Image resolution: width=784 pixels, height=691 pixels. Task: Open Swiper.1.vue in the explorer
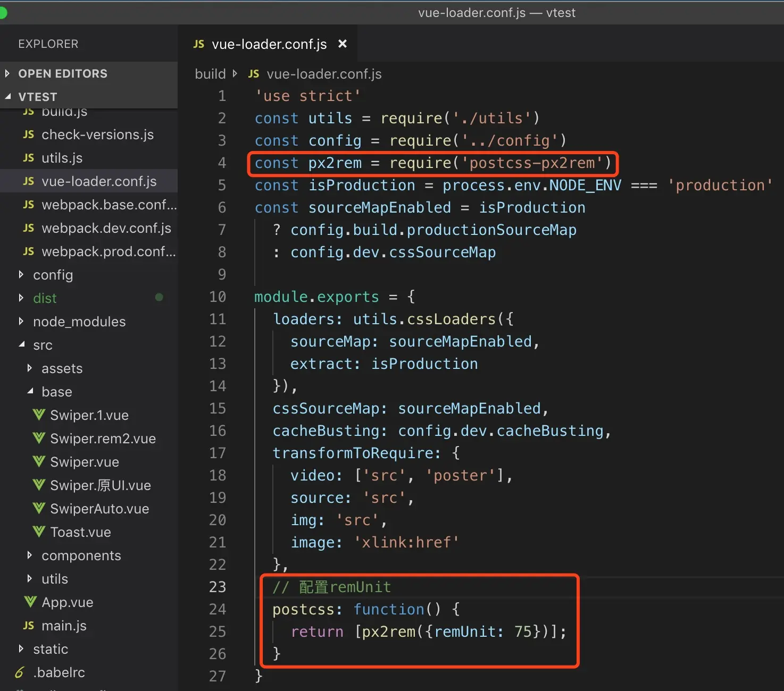pos(89,416)
